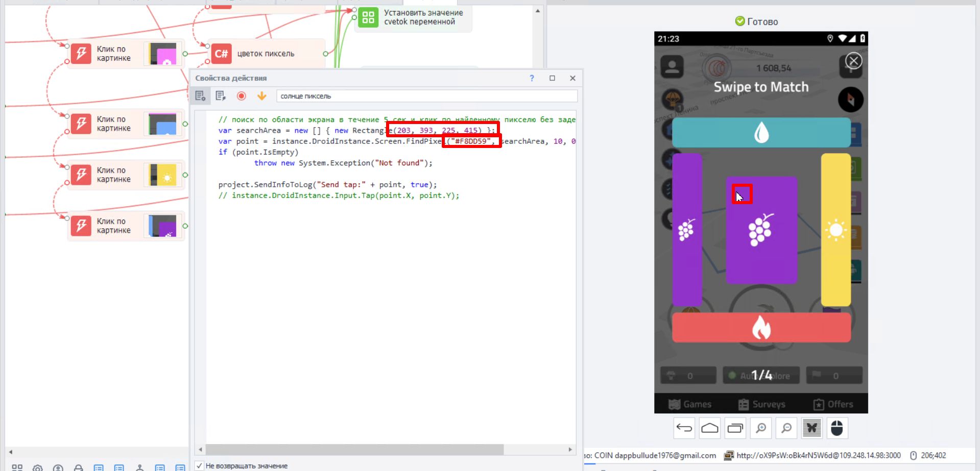The image size is (980, 471).
Task: Tap the red fire bar in the game
Action: 761,327
